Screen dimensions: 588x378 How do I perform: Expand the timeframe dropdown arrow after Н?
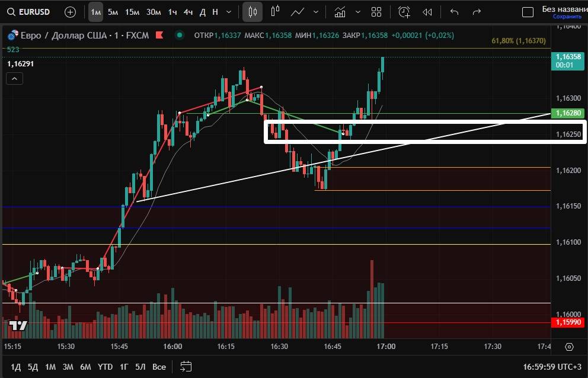[x=229, y=12]
